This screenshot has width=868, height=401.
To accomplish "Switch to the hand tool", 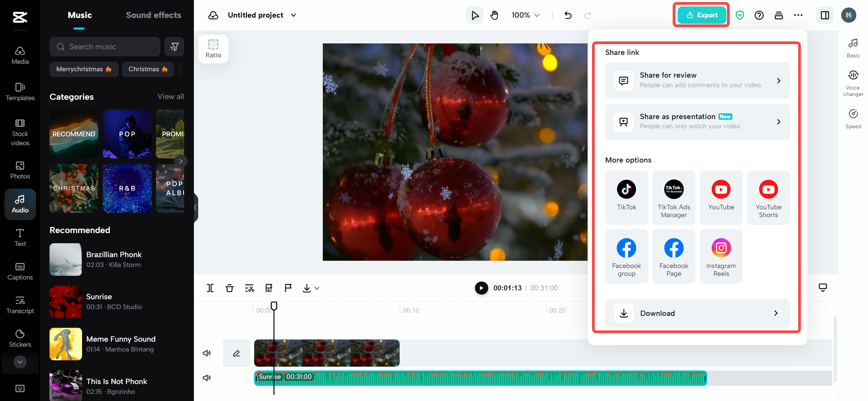I will pyautogui.click(x=494, y=15).
